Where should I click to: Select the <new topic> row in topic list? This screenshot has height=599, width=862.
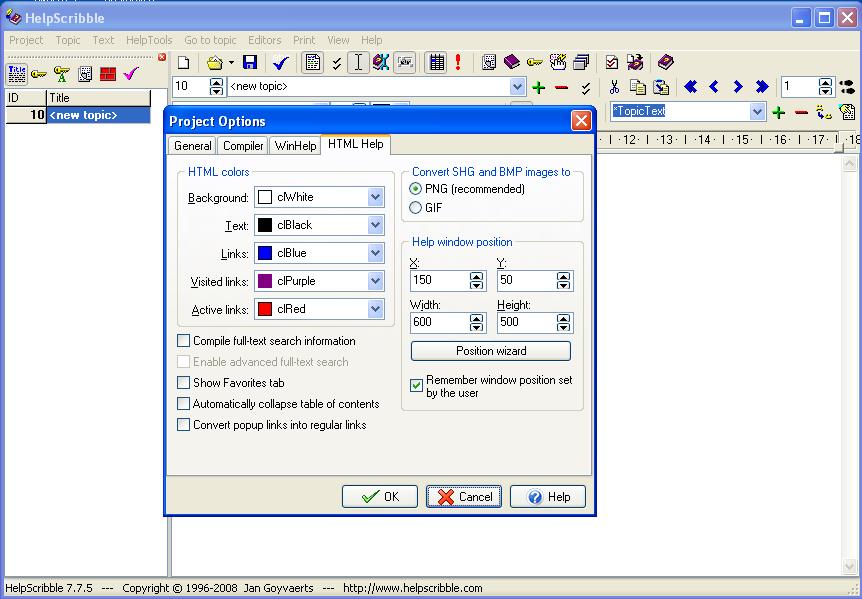pos(78,115)
